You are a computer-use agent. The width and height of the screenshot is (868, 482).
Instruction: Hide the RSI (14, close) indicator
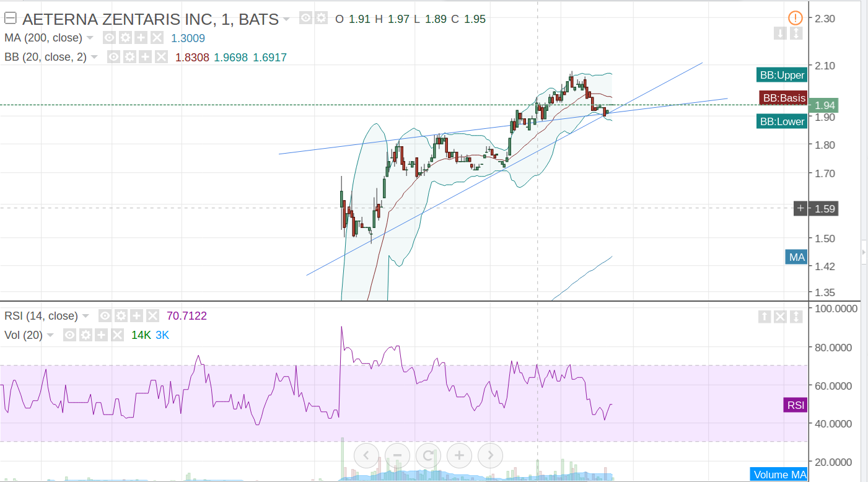click(x=105, y=316)
